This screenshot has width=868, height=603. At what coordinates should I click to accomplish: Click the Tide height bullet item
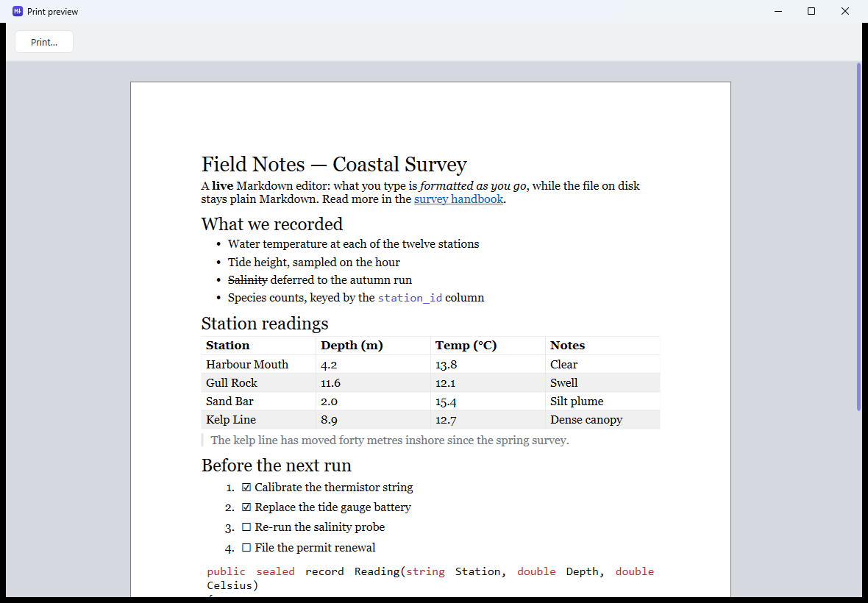314,263
